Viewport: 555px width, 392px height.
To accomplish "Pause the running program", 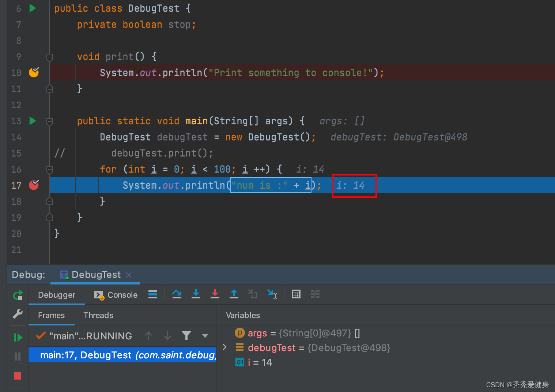I will tap(18, 356).
